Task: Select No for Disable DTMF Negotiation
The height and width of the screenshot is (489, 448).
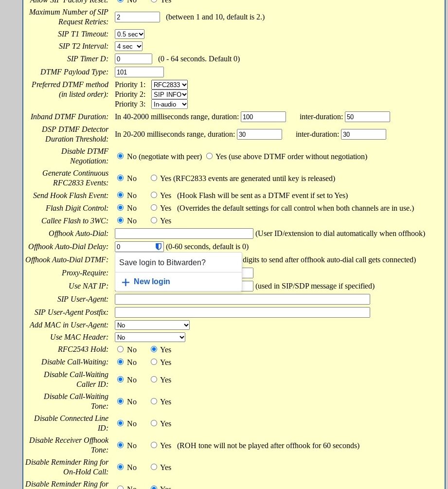Action: click(120, 156)
